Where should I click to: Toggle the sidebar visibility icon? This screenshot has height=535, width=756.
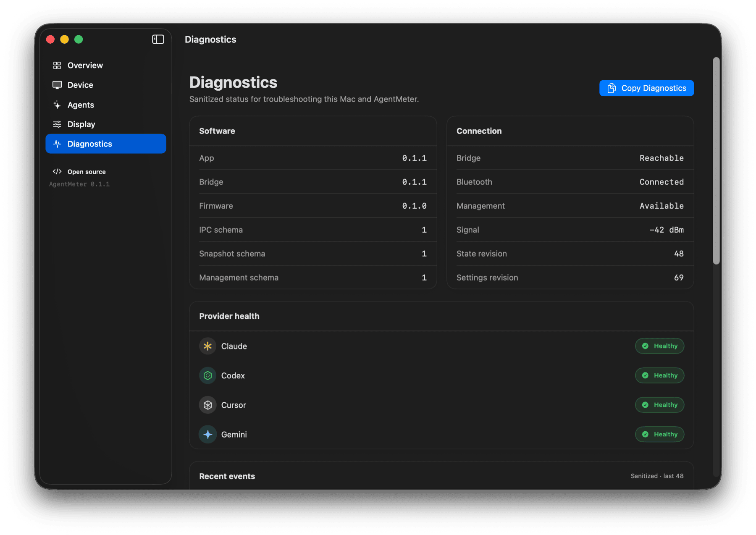click(158, 39)
